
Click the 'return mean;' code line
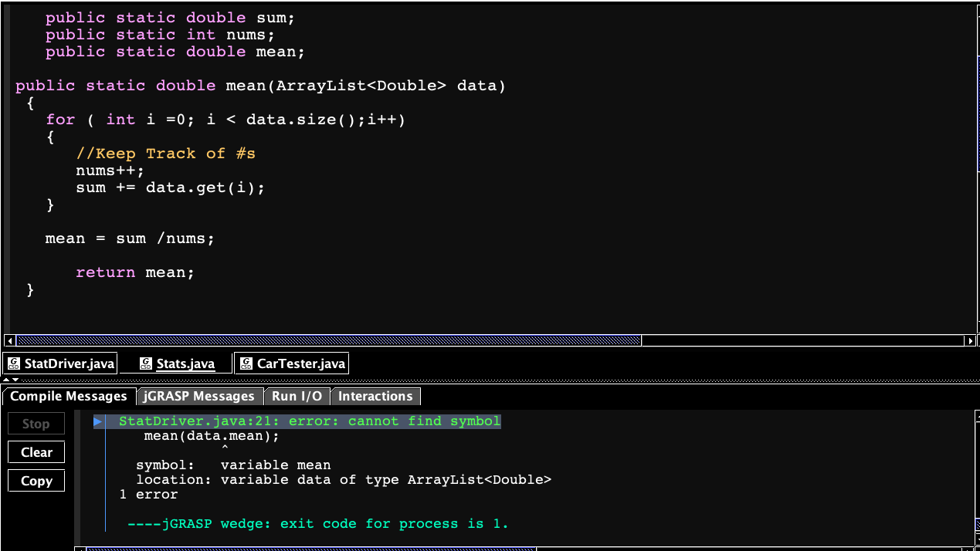[x=135, y=272]
